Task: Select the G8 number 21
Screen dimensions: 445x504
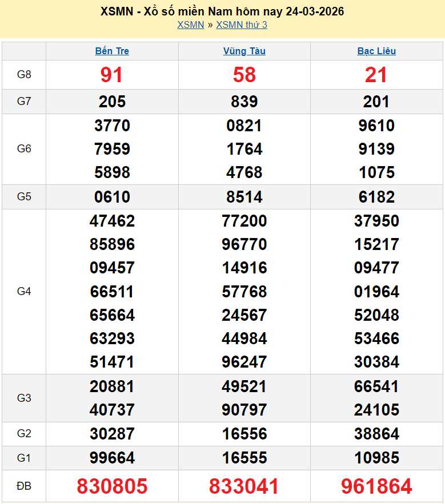Action: coord(376,75)
